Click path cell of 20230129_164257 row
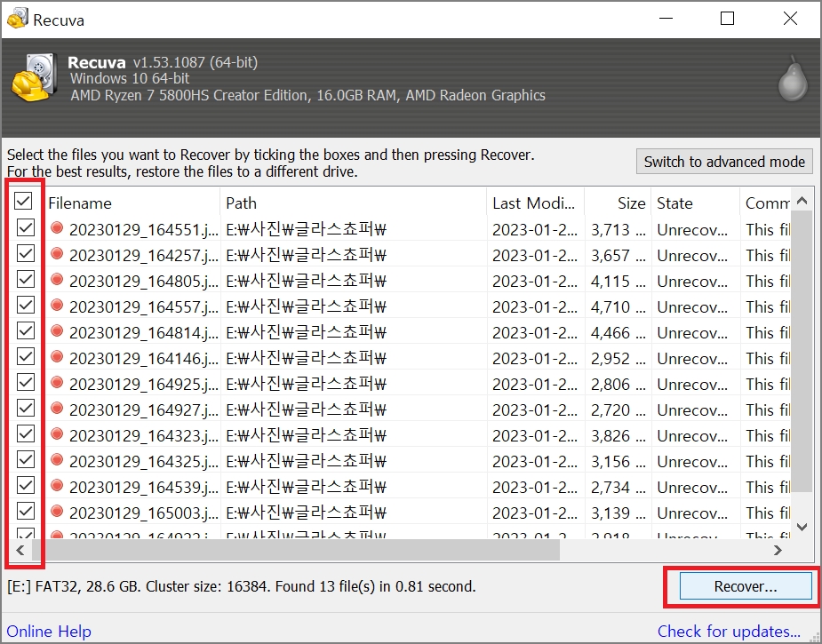Screen dimensions: 822x644 307,255
